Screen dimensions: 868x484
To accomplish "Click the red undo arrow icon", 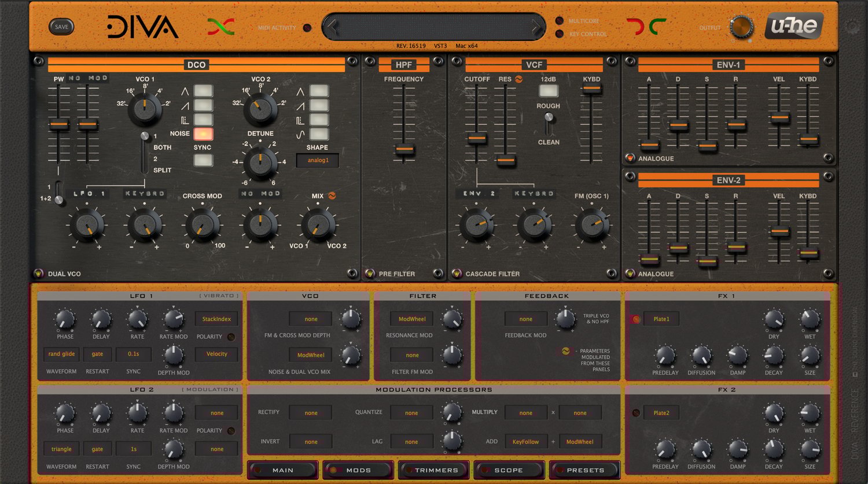I will pyautogui.click(x=635, y=27).
